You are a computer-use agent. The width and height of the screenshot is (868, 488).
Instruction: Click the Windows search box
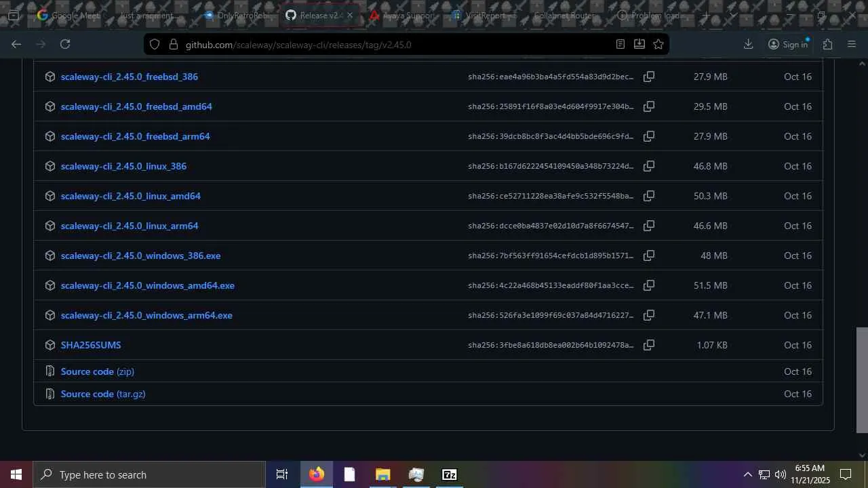pyautogui.click(x=149, y=474)
